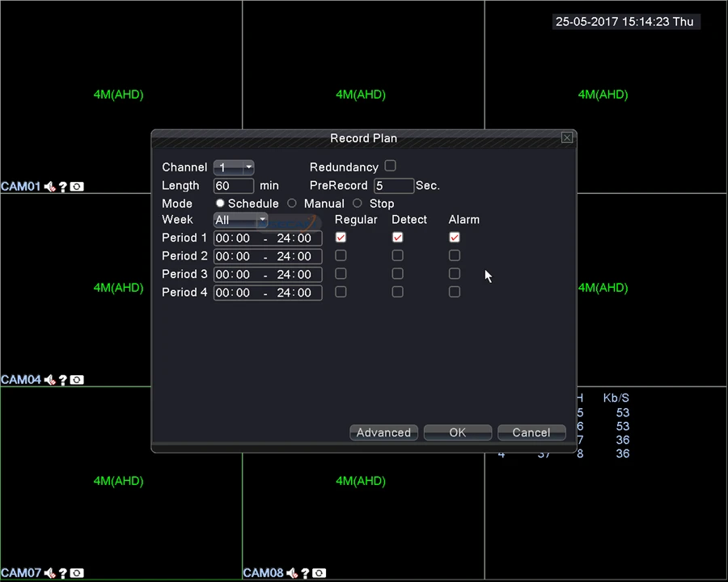This screenshot has height=582, width=728.
Task: Click the Kb/S bitrate column header
Action: coord(616,398)
